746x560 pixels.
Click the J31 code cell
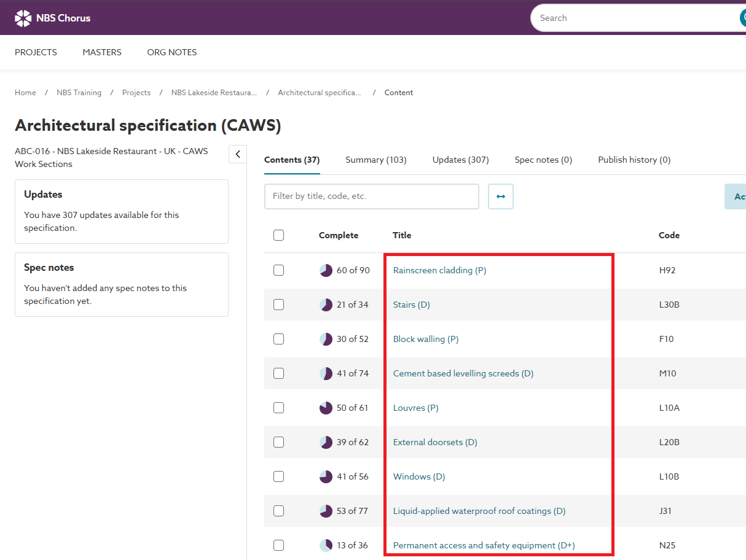click(x=666, y=511)
